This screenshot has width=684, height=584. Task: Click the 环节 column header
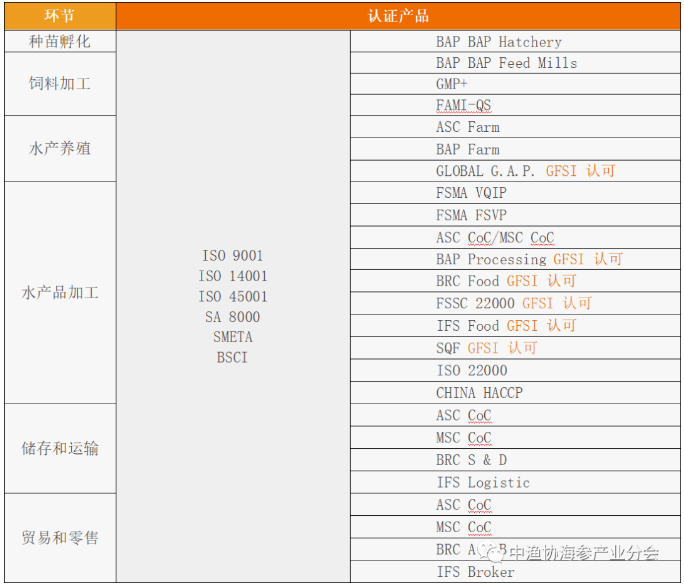coord(60,16)
